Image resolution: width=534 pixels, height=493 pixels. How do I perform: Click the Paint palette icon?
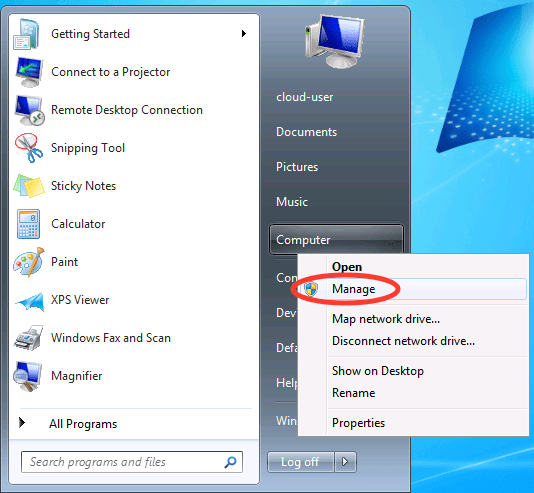click(29, 262)
